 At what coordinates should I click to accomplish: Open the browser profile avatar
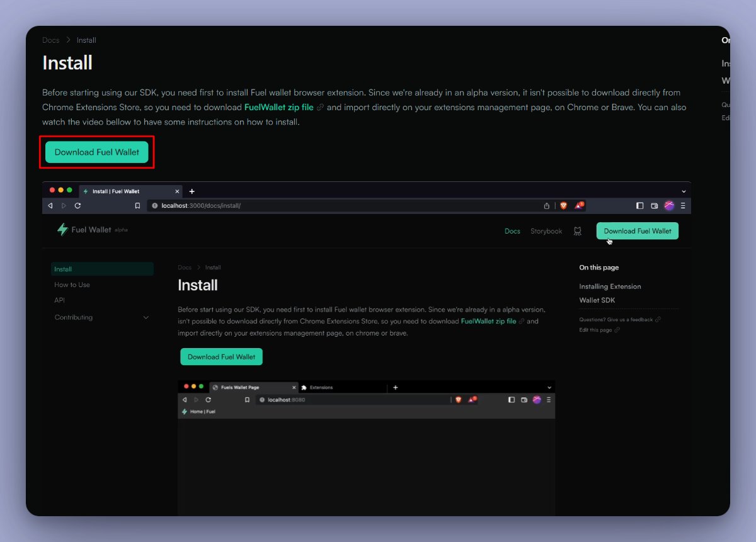pos(668,205)
